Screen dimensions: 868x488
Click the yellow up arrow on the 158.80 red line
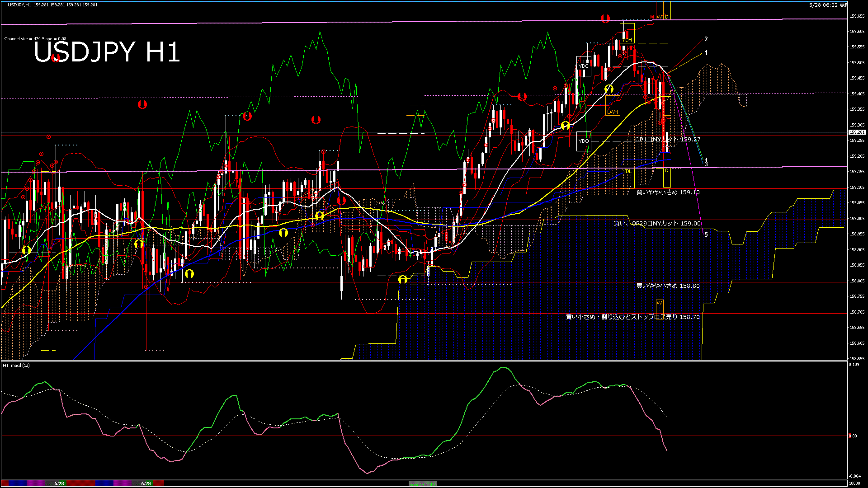point(403,280)
